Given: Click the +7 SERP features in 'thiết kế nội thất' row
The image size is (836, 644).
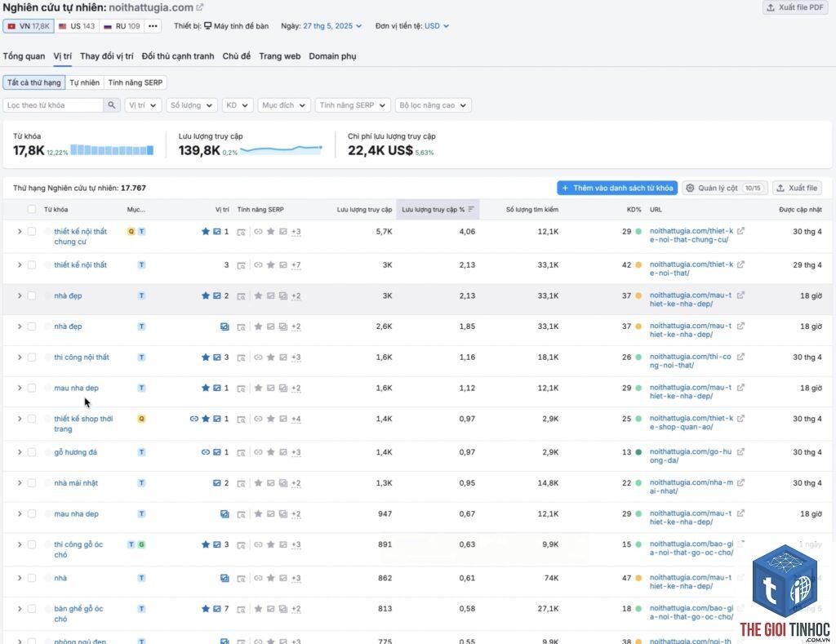Looking at the screenshot, I should pos(296,265).
